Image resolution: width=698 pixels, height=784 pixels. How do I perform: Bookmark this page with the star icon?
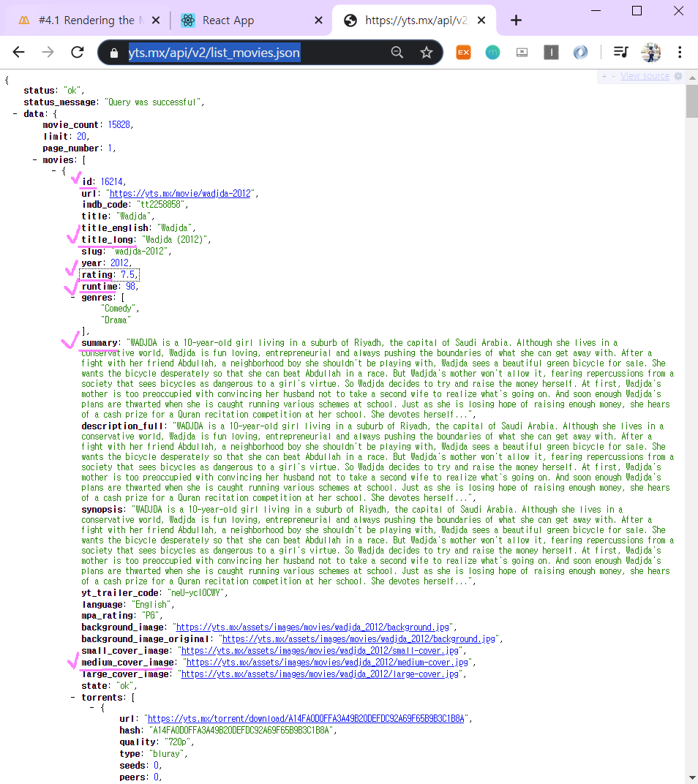(427, 52)
